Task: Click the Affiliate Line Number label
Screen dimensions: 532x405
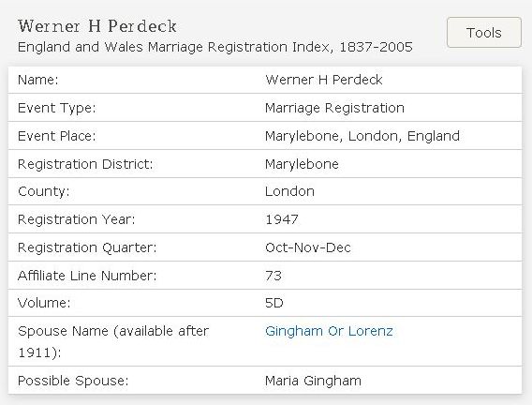Action: tap(87, 276)
